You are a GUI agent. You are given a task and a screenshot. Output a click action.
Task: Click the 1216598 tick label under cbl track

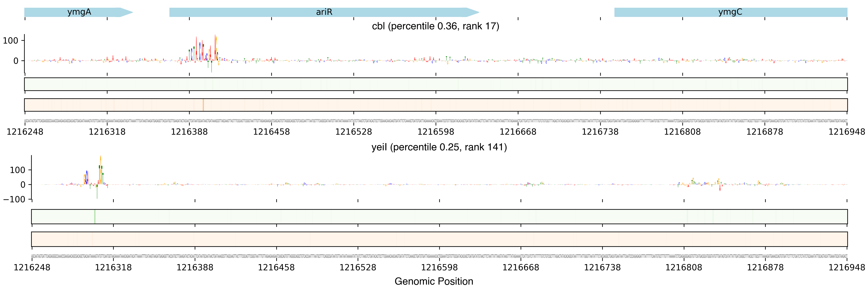[x=436, y=132]
